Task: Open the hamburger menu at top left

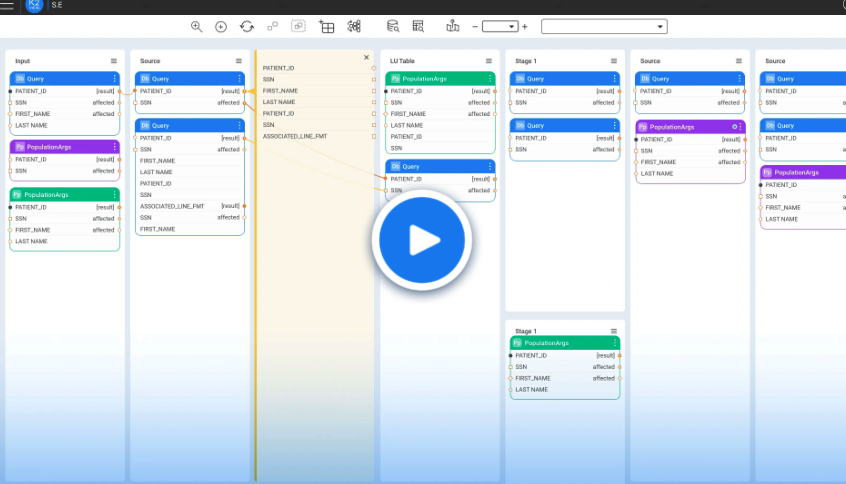Action: coord(8,6)
